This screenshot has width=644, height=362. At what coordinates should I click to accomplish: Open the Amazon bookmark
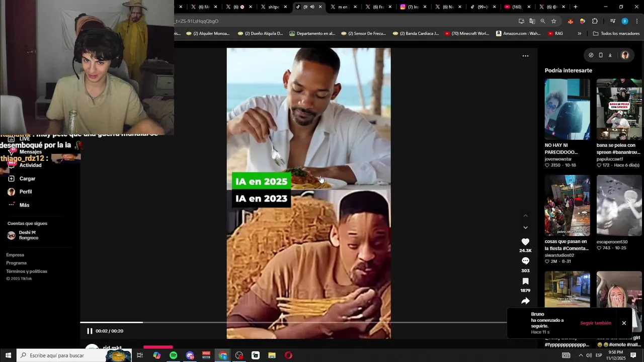click(x=518, y=34)
